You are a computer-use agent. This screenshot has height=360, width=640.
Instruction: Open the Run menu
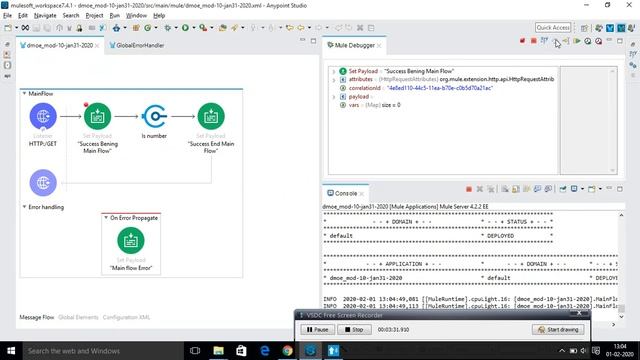click(115, 16)
